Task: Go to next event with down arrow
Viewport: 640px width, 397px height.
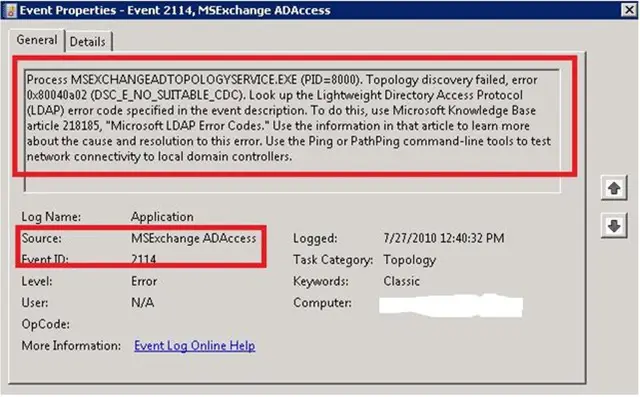Action: click(614, 226)
